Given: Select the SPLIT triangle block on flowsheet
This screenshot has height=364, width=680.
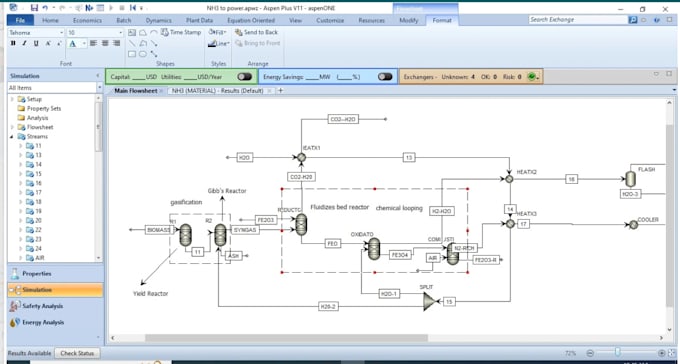Looking at the screenshot, I should [429, 301].
